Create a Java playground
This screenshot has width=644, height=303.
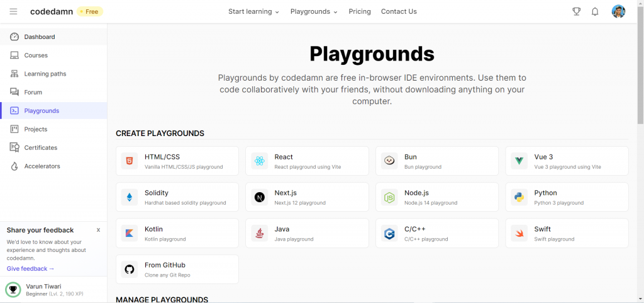click(x=307, y=234)
